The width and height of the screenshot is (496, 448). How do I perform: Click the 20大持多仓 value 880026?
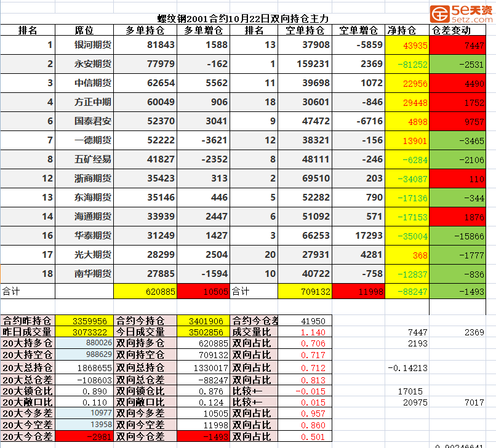(x=84, y=343)
